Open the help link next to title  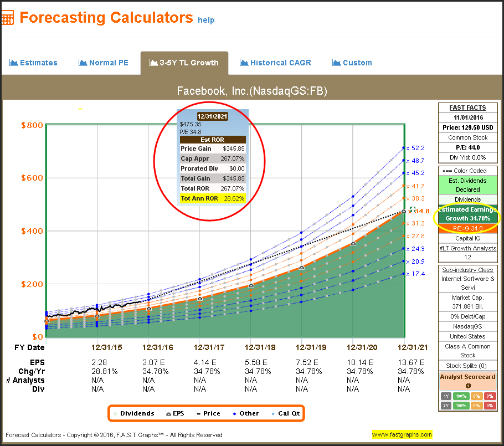205,20
